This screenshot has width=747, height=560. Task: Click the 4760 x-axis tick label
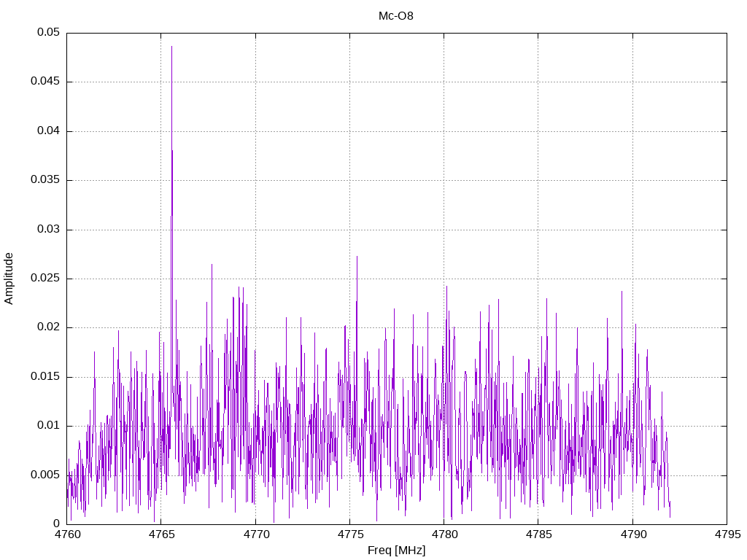click(x=67, y=534)
